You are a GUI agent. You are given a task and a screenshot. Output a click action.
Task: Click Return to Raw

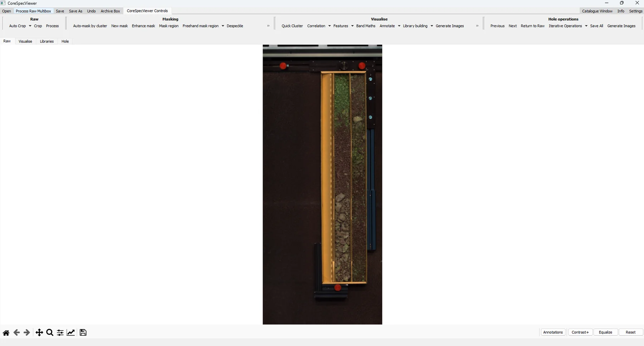533,26
